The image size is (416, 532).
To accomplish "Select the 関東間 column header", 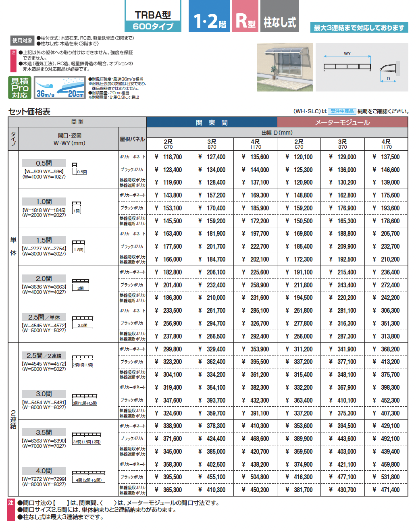I will point(212,123).
